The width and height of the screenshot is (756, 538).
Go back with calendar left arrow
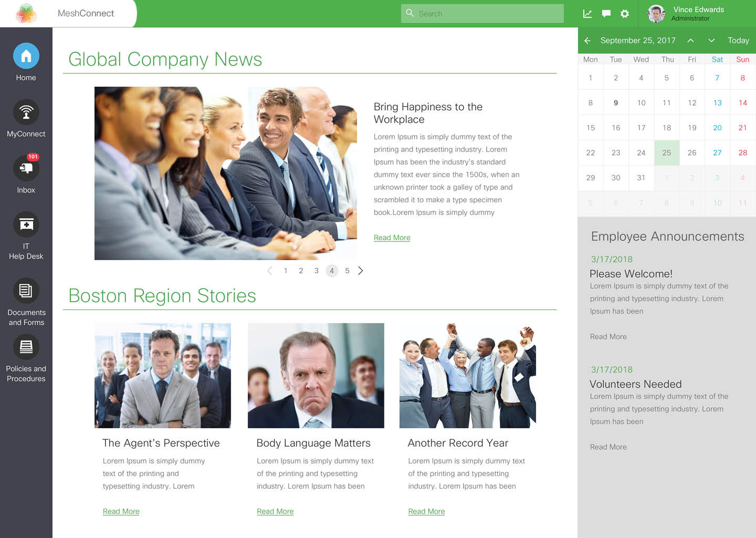pyautogui.click(x=587, y=40)
